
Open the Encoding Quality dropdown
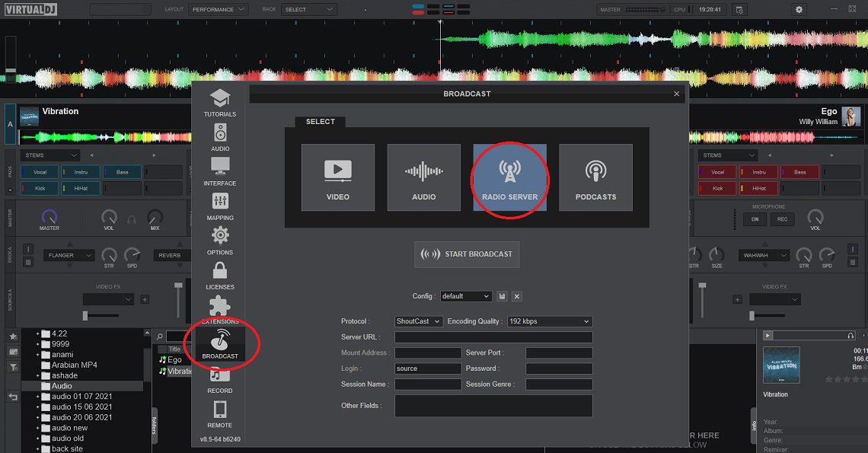point(550,321)
